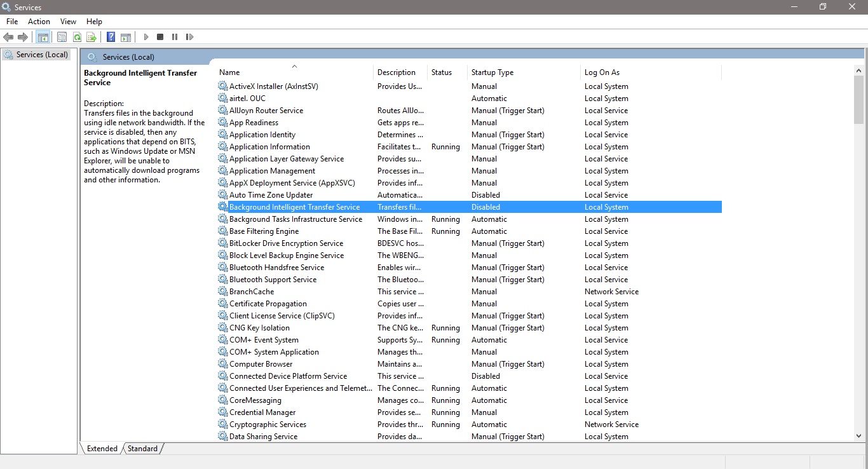Click gear icon of ActiveX Installer service
The image size is (868, 469).
point(222,86)
